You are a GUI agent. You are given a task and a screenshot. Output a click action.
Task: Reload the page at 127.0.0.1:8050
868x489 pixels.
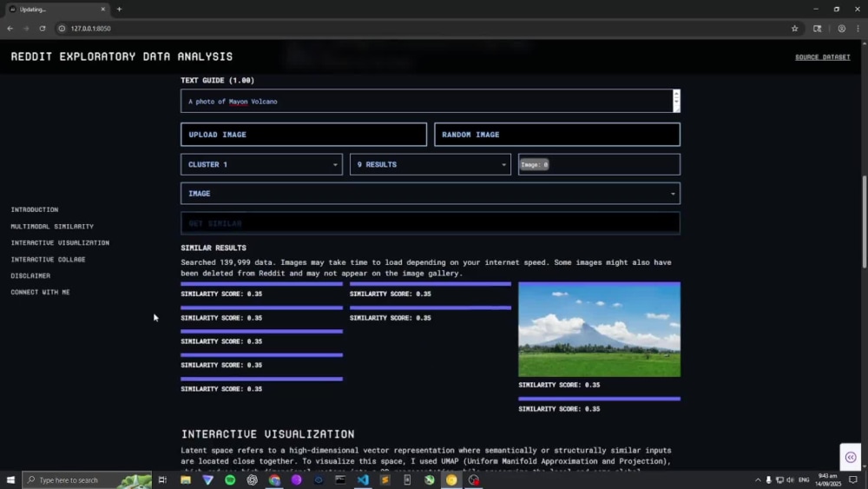point(42,29)
